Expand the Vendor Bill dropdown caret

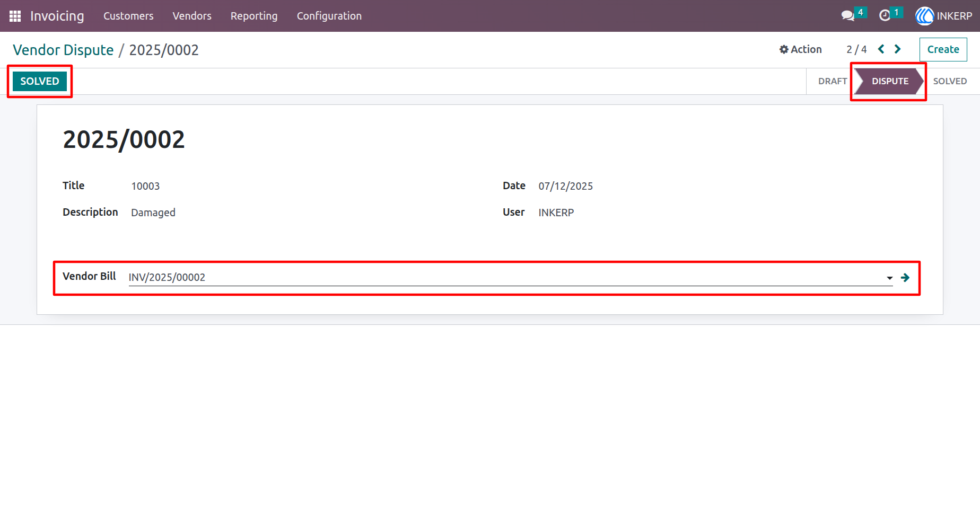pyautogui.click(x=889, y=278)
